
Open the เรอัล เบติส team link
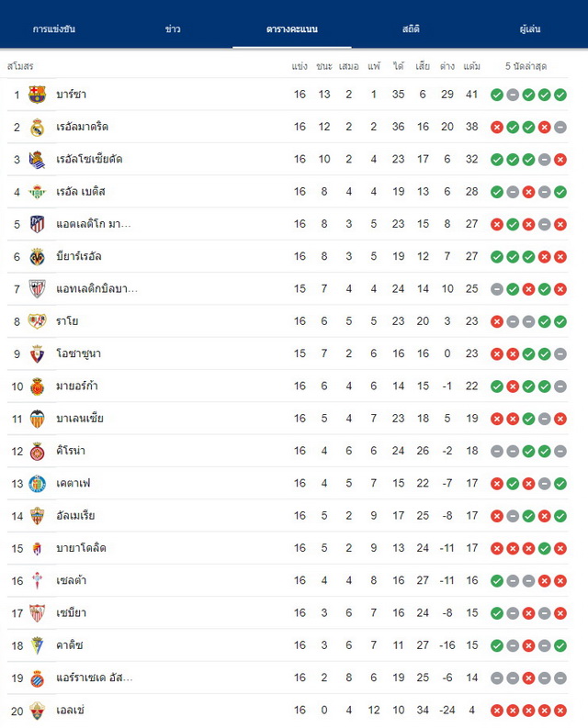point(81,192)
